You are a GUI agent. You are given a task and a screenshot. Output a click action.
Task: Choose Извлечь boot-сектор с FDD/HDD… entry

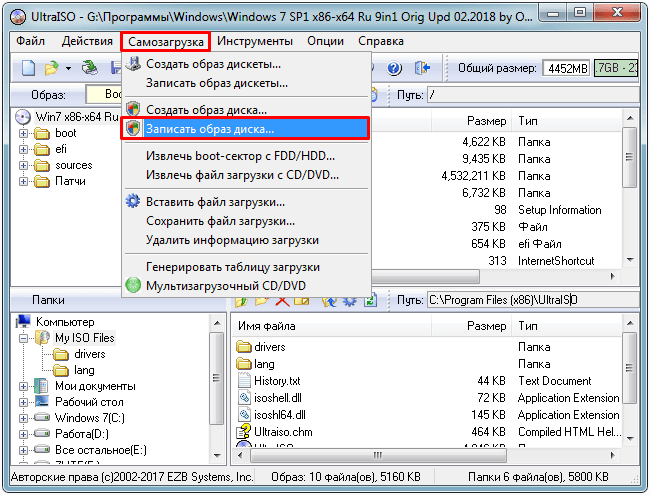point(246,156)
